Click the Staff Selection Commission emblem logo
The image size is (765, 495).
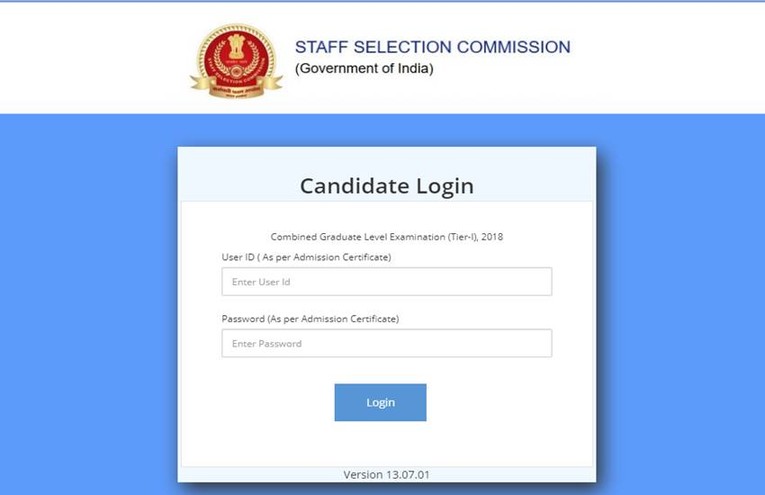tap(236, 60)
